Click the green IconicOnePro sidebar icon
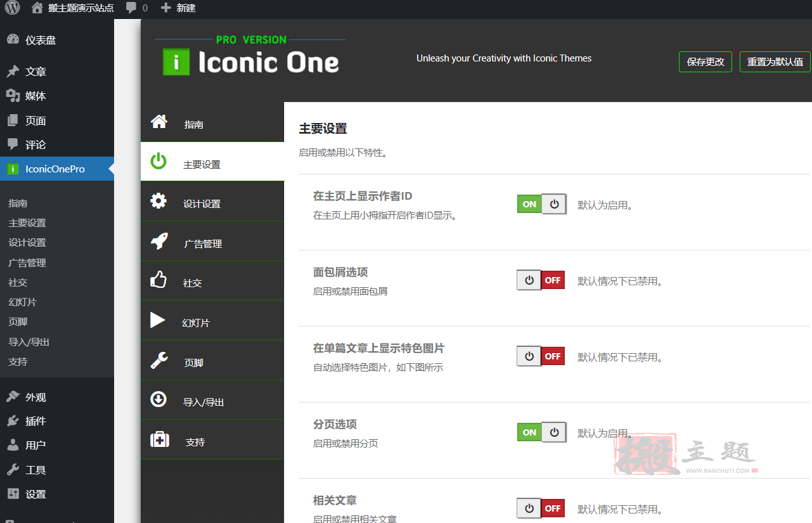The width and height of the screenshot is (812, 523). pos(13,169)
